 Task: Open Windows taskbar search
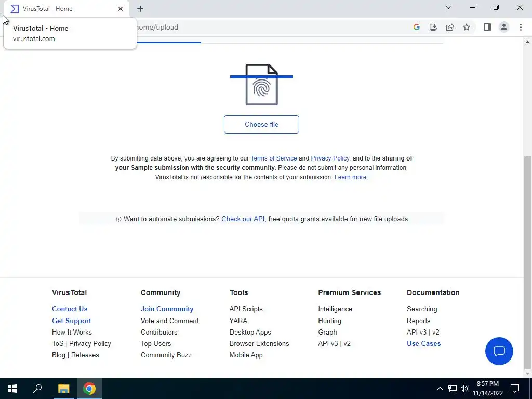point(37,389)
